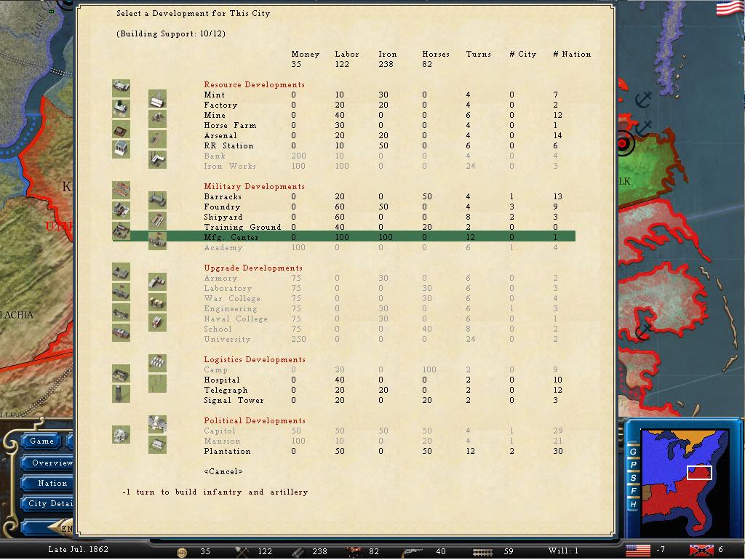The image size is (745, 560).
Task: Click the Camp tents icon
Action: 157,364
